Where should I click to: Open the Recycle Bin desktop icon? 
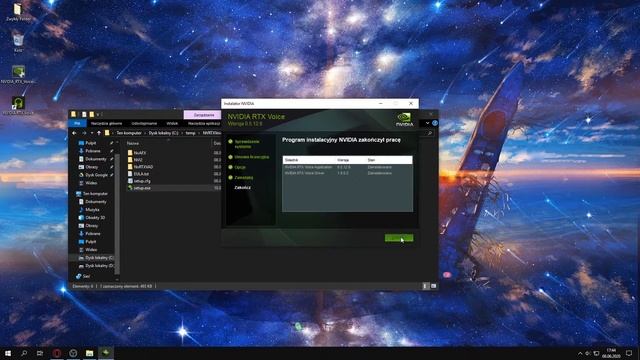pos(18,43)
